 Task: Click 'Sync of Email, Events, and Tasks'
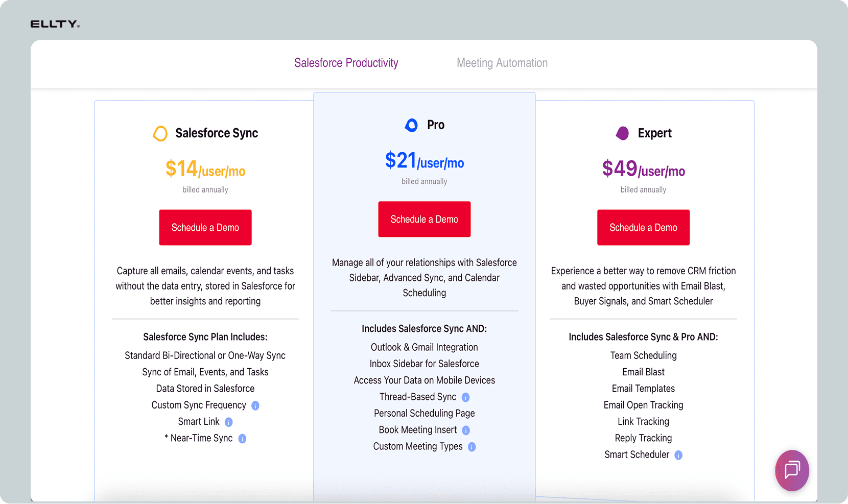coord(205,372)
